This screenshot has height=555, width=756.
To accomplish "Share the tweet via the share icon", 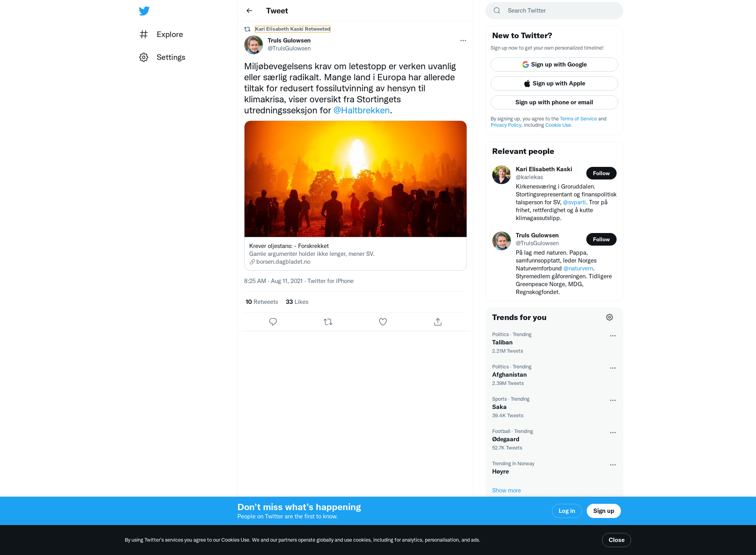I will coord(438,322).
